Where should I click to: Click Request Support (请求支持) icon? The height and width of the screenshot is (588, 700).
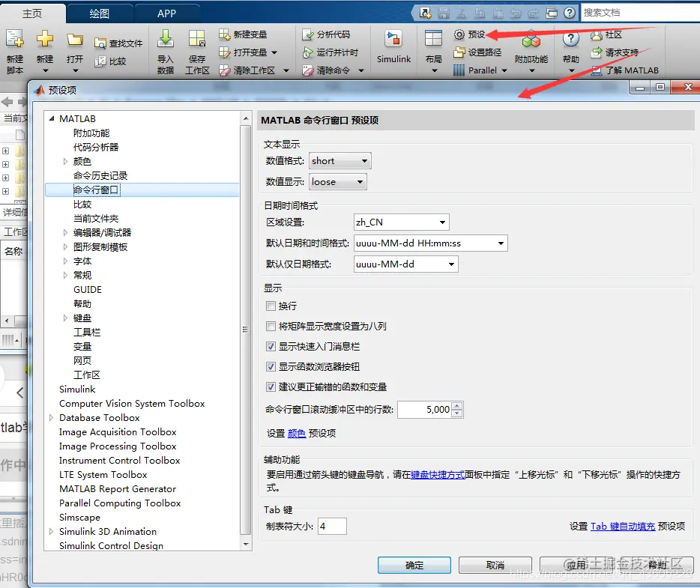[x=597, y=52]
